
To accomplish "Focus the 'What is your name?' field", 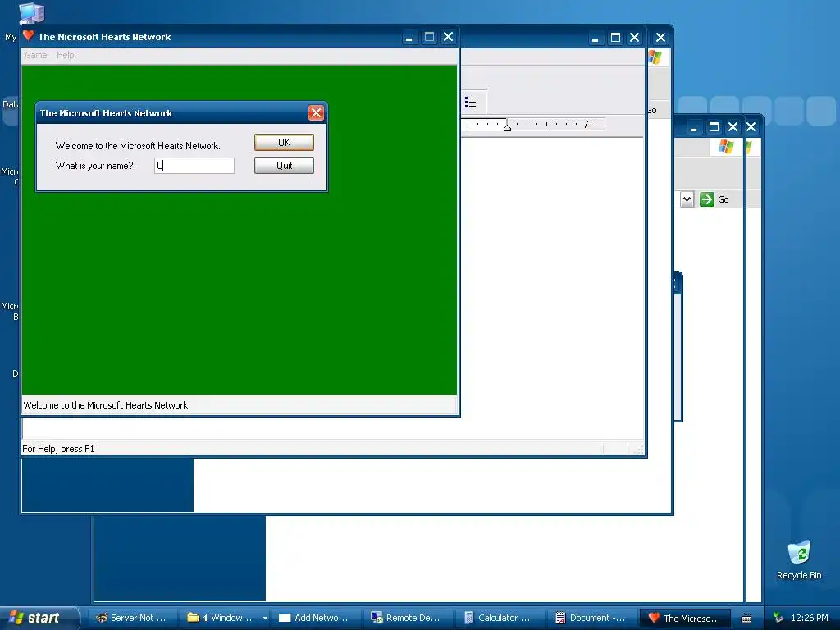I will 194,166.
